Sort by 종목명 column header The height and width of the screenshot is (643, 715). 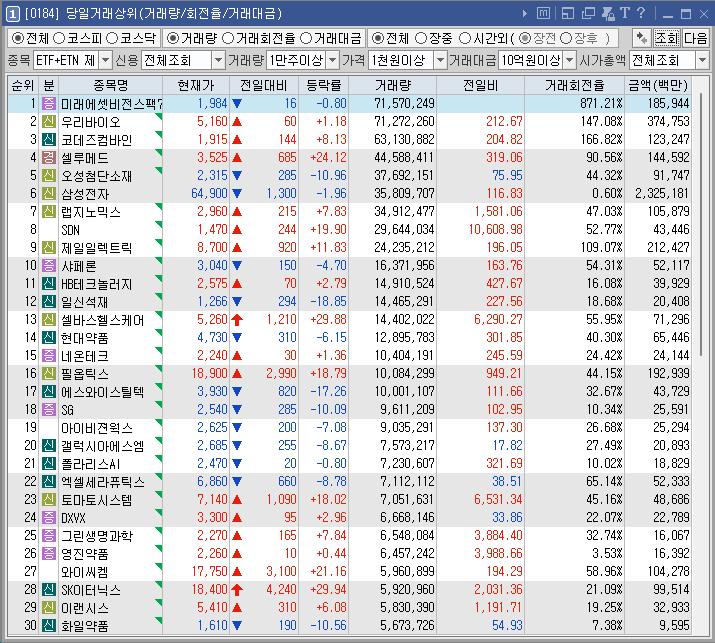[x=110, y=85]
